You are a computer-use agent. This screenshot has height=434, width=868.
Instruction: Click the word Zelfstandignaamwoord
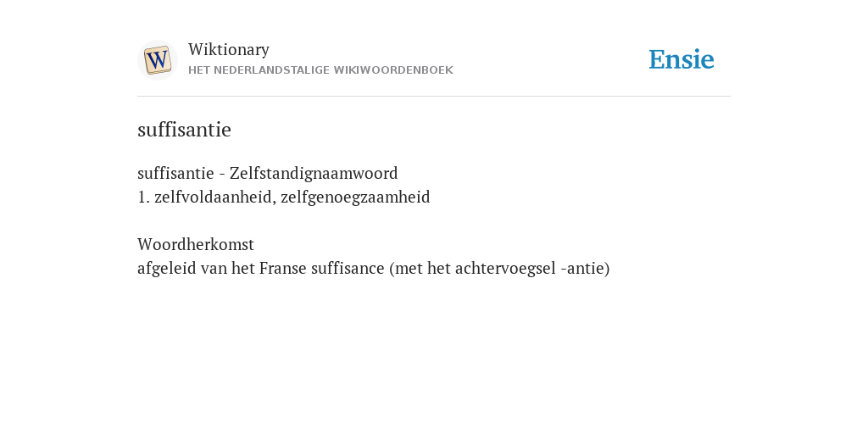(314, 173)
